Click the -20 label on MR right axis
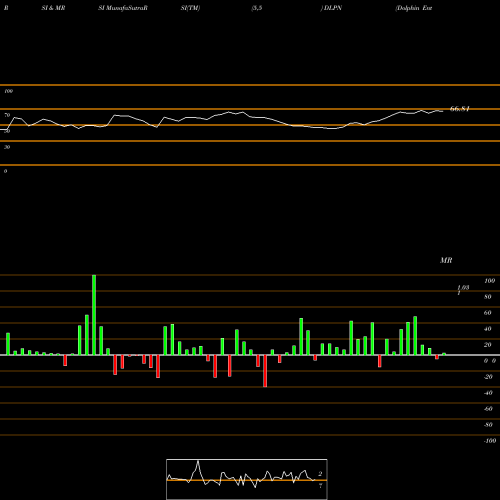The height and width of the screenshot is (500, 500). tap(488, 377)
